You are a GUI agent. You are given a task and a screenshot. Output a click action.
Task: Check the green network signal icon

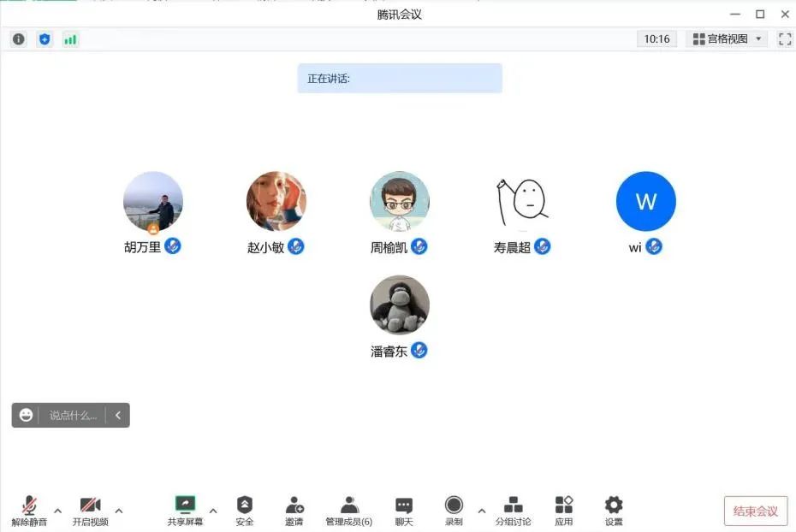pos(70,39)
